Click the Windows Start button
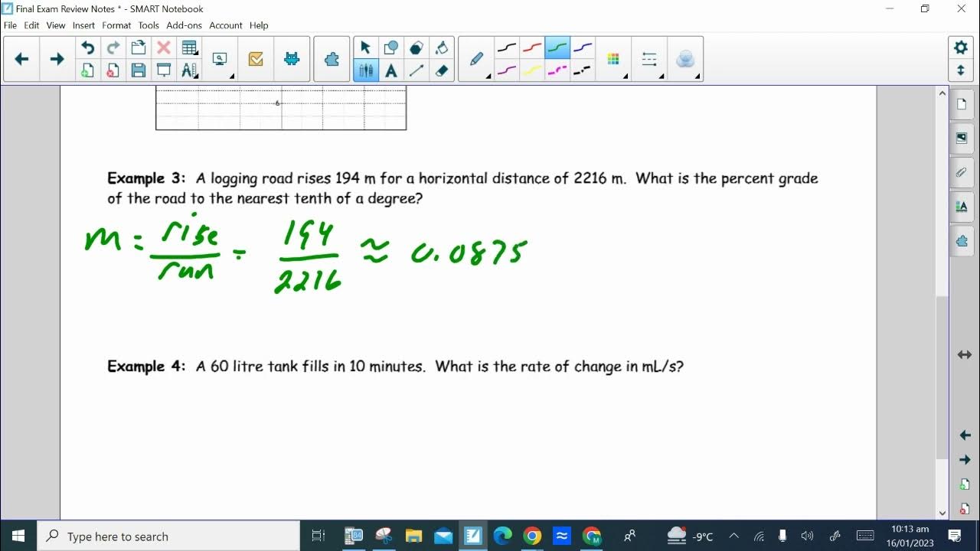The height and width of the screenshot is (551, 980). click(18, 536)
